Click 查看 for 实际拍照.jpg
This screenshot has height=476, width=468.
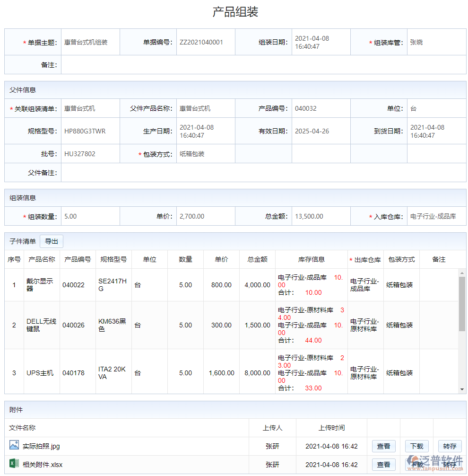coord(384,445)
